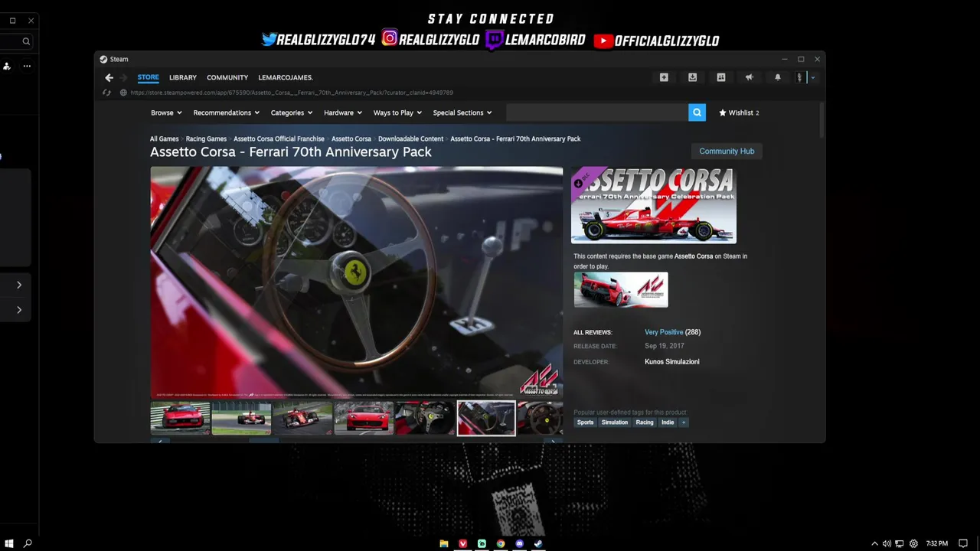Expand the Browse dropdown menu

(166, 112)
